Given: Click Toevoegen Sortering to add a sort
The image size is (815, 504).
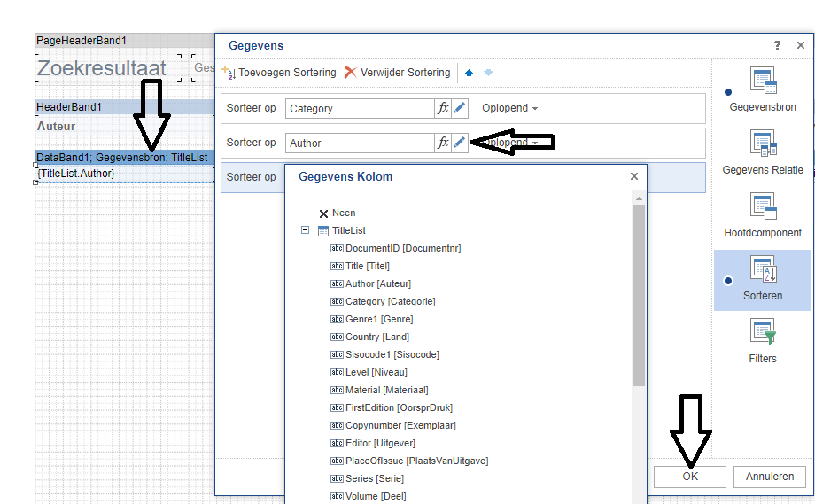Looking at the screenshot, I should point(278,73).
